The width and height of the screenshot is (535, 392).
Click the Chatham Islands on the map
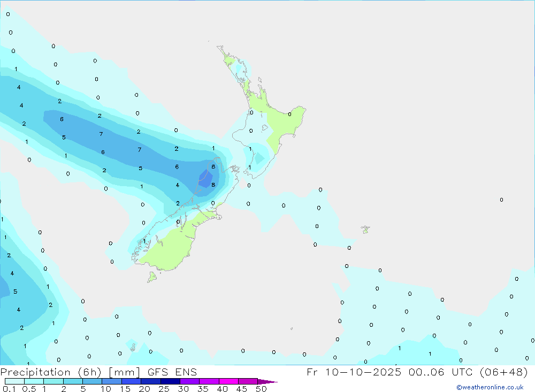coord(365,229)
